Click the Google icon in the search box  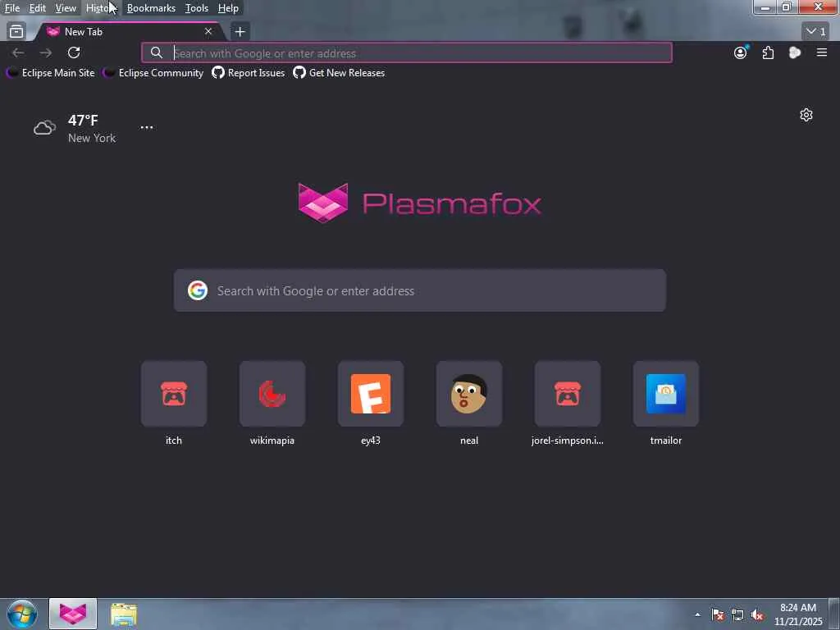click(197, 290)
